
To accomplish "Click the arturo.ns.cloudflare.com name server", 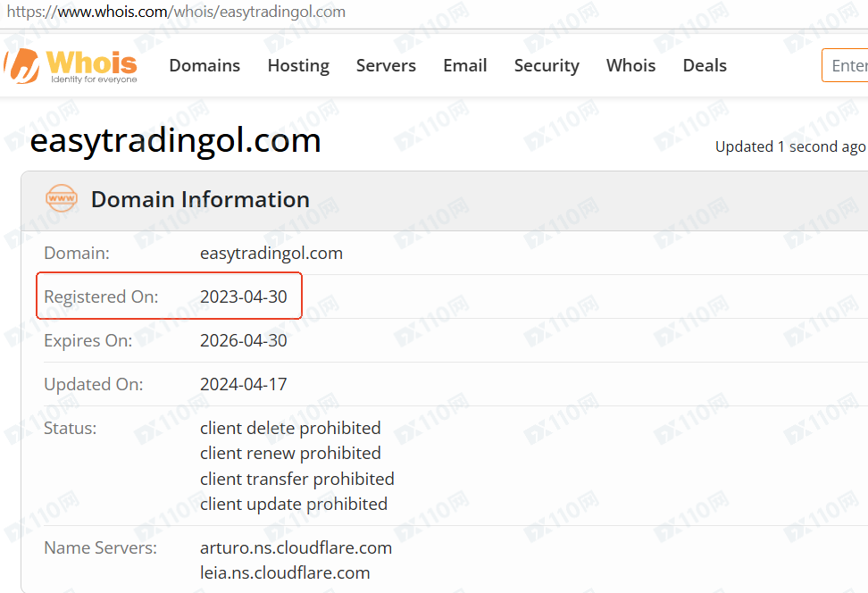I will 296,547.
